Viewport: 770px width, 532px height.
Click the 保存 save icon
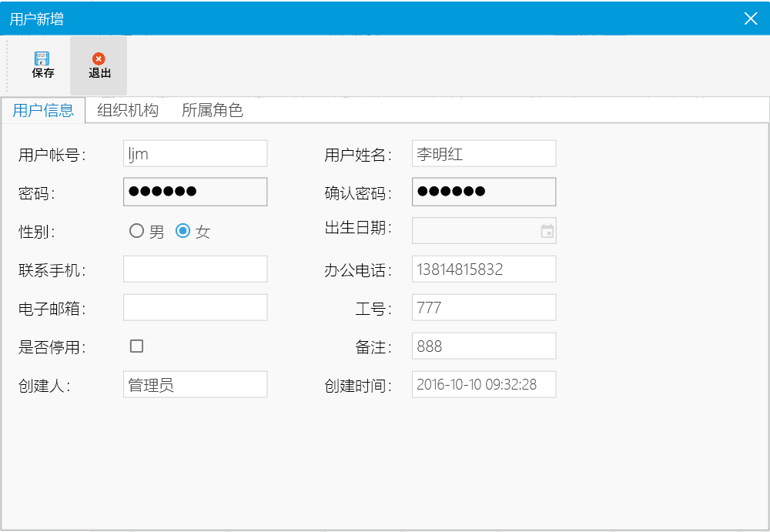pos(42,59)
